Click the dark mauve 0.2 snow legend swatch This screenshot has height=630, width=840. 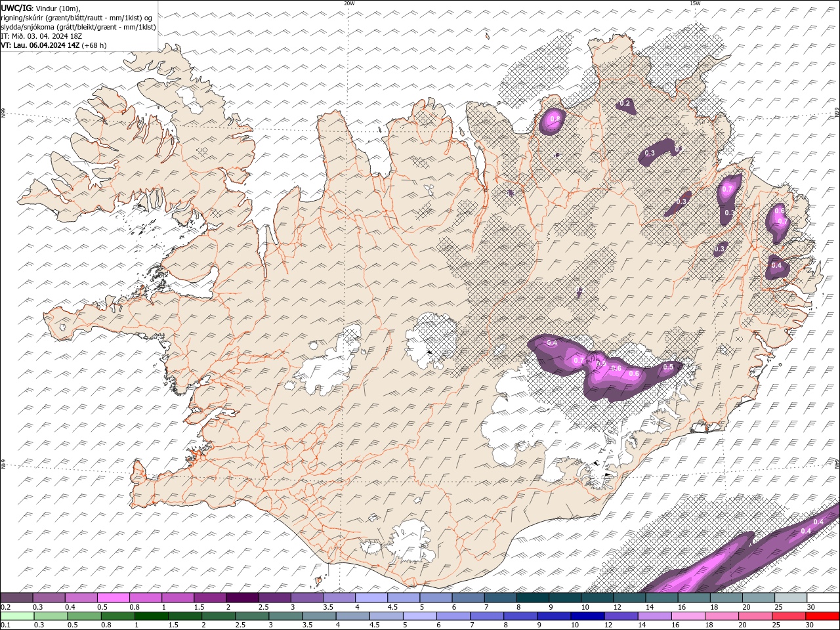coord(16,598)
